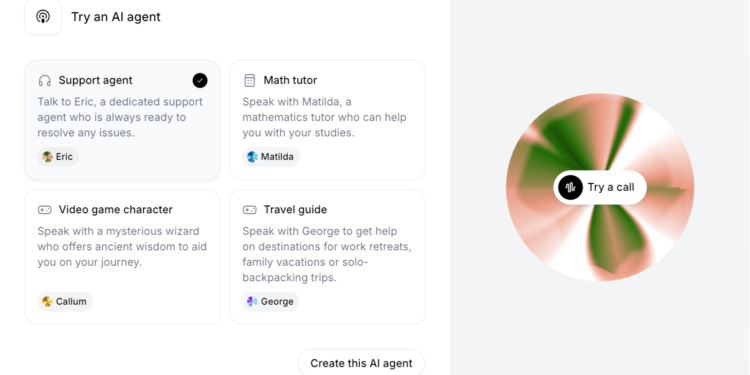
Task: Click the gamepad icon on Travel guide card
Action: click(250, 210)
